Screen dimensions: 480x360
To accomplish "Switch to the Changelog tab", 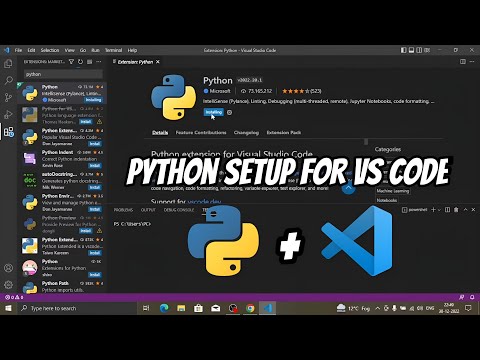I will [246, 133].
